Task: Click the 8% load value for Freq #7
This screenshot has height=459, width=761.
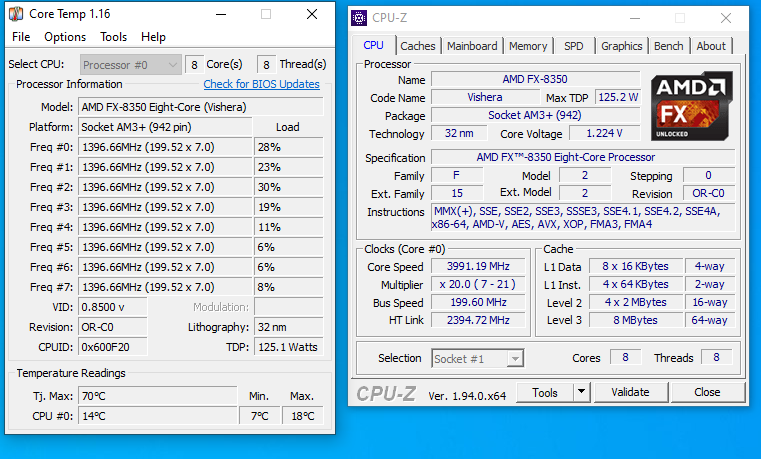Action: pos(288,287)
